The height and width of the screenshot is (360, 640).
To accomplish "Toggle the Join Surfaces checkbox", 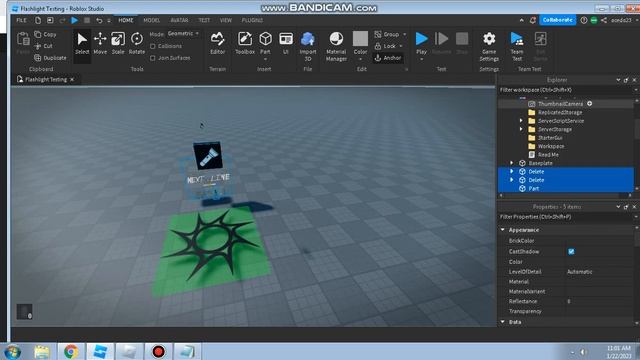I will 153,58.
